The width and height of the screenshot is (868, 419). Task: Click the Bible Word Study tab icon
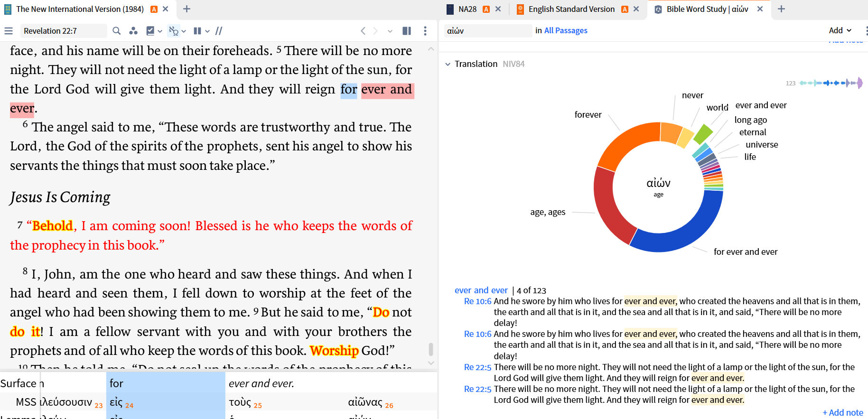click(x=658, y=9)
